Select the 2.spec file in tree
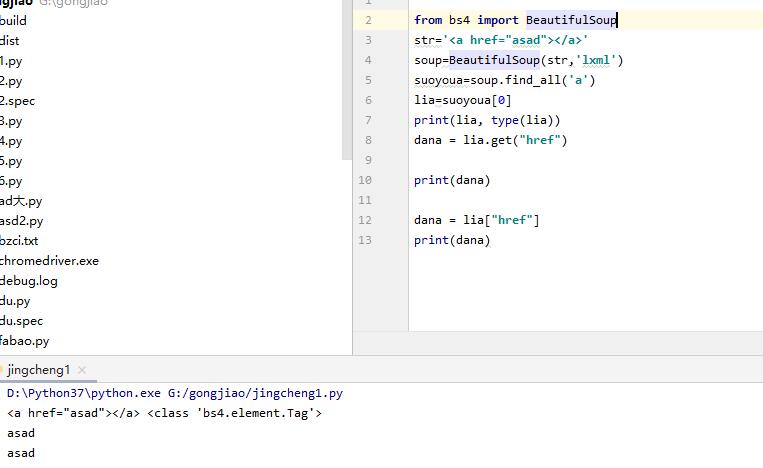This screenshot has height=468, width=763. tap(18, 100)
